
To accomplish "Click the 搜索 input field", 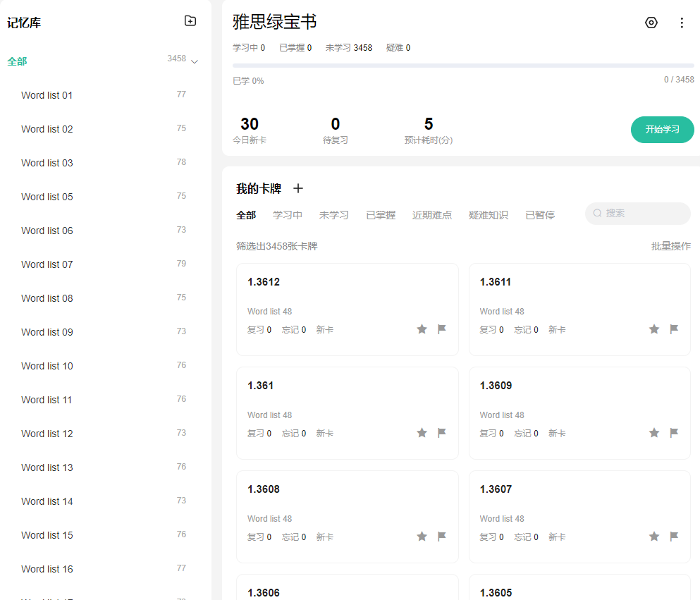I will coord(637,214).
